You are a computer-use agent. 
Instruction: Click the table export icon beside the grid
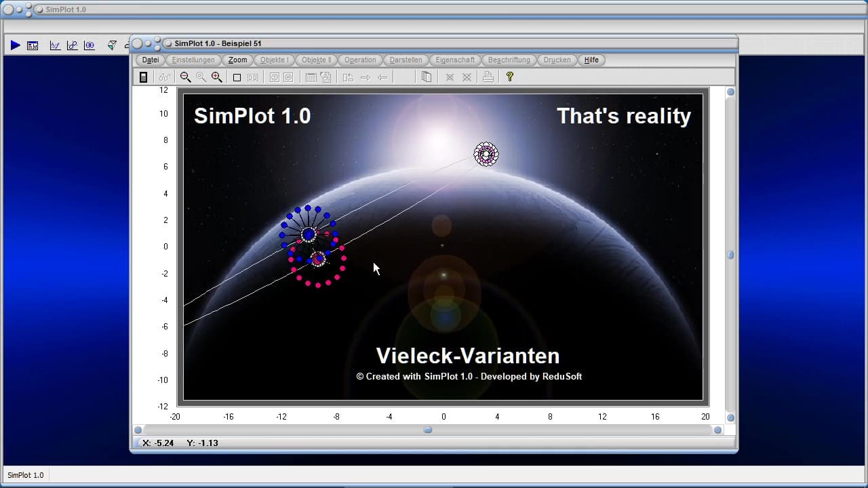click(325, 77)
